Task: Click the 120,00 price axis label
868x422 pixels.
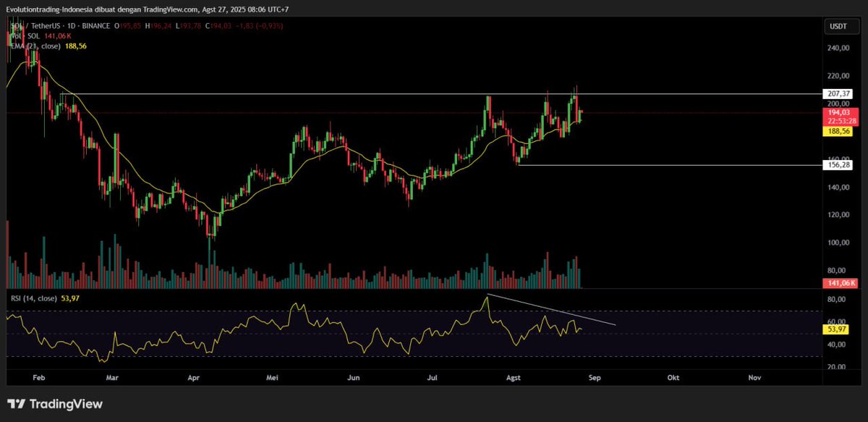Action: coord(838,215)
